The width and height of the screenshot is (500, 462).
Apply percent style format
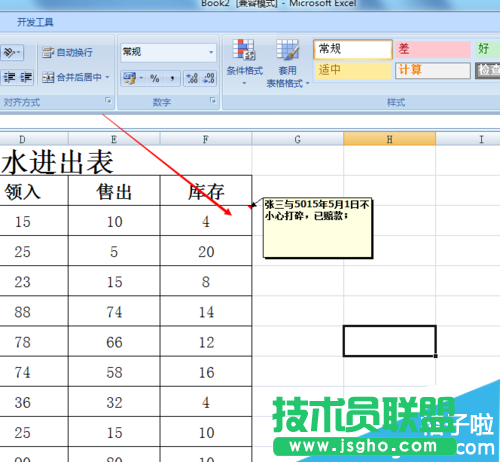154,78
